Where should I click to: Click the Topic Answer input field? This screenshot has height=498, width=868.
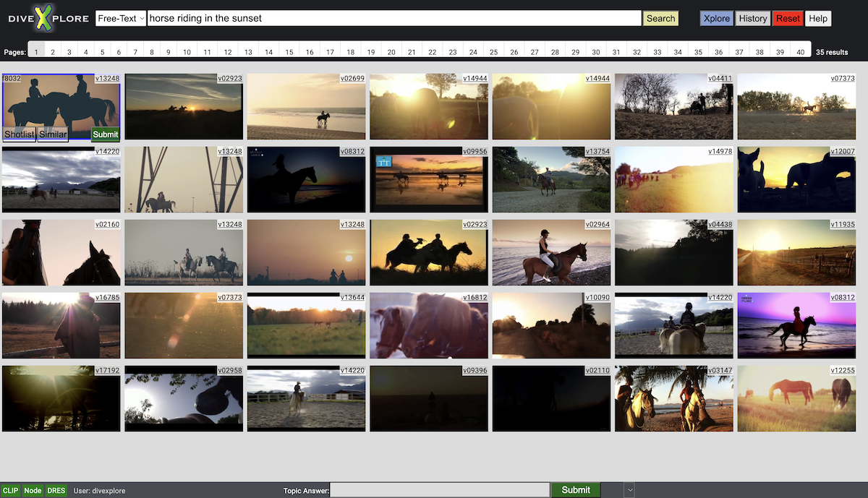[x=440, y=490]
